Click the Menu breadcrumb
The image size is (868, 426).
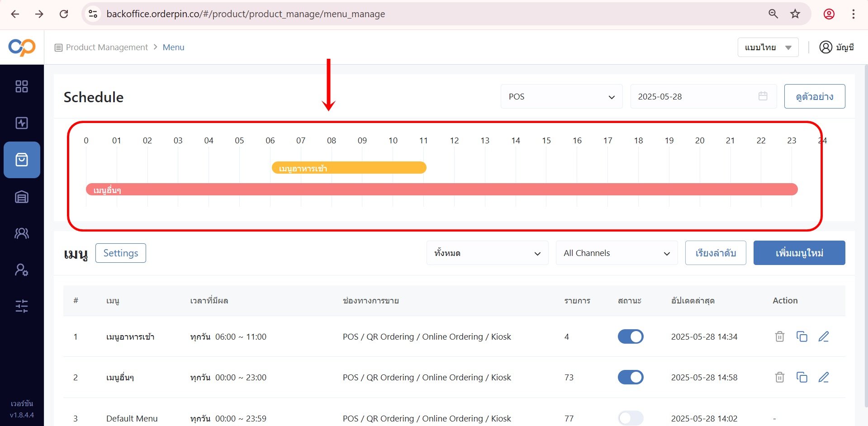coord(173,47)
